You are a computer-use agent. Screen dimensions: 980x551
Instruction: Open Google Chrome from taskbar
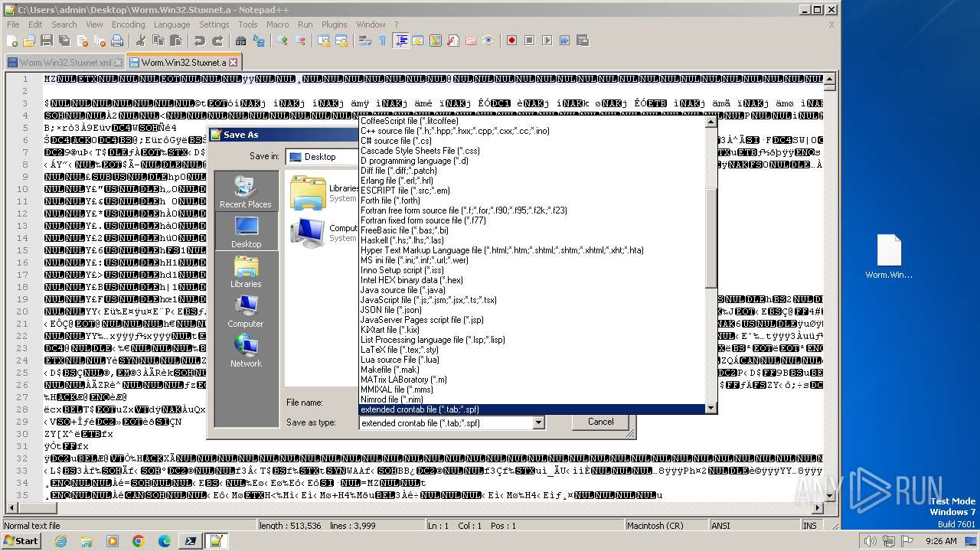[x=139, y=541]
